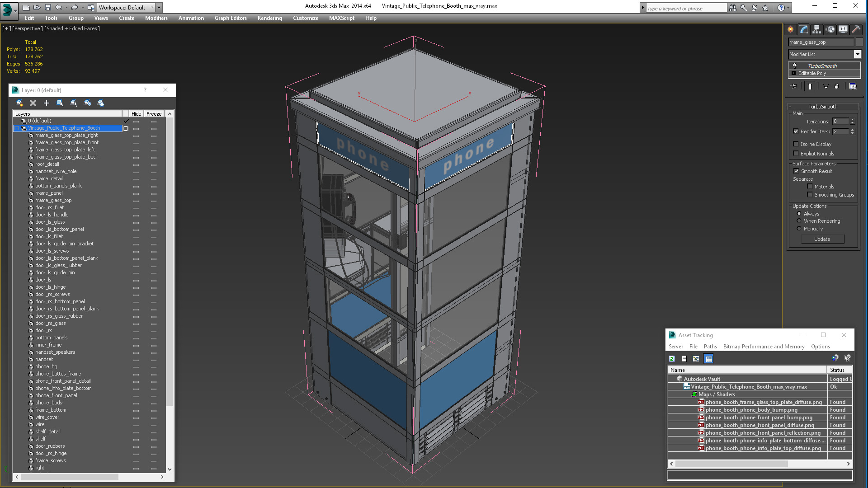
Task: Click the binoculars search icon
Action: pos(732,8)
